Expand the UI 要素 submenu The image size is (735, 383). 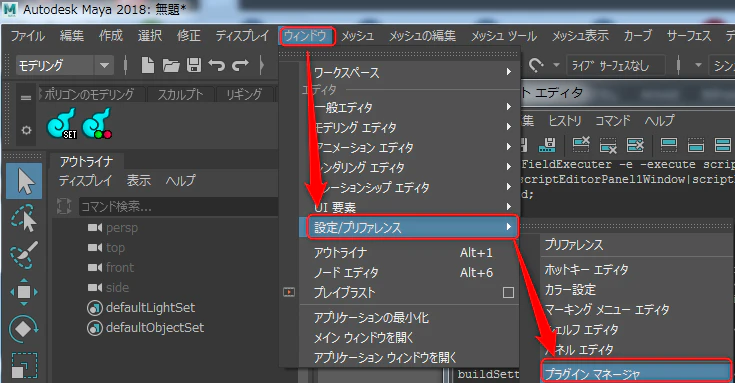coord(409,207)
